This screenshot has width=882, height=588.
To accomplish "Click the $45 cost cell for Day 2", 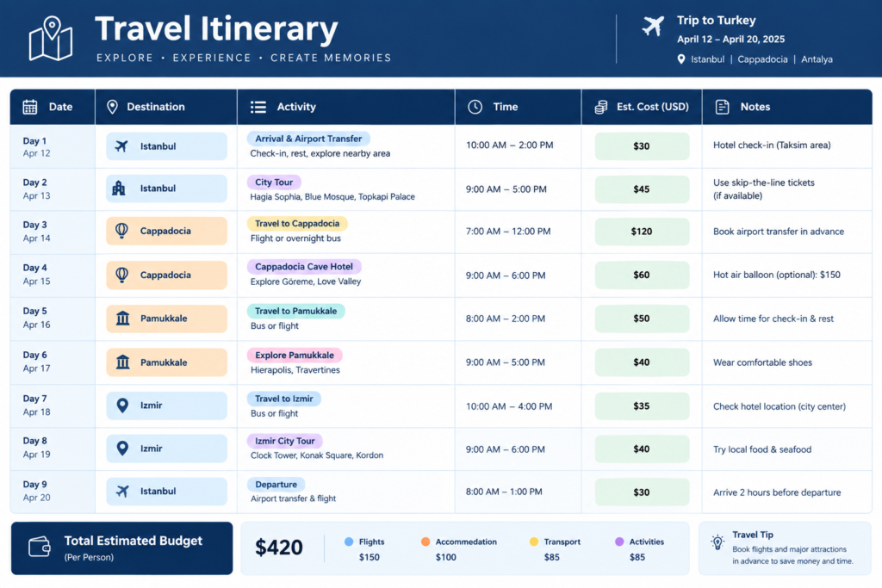I will (642, 189).
